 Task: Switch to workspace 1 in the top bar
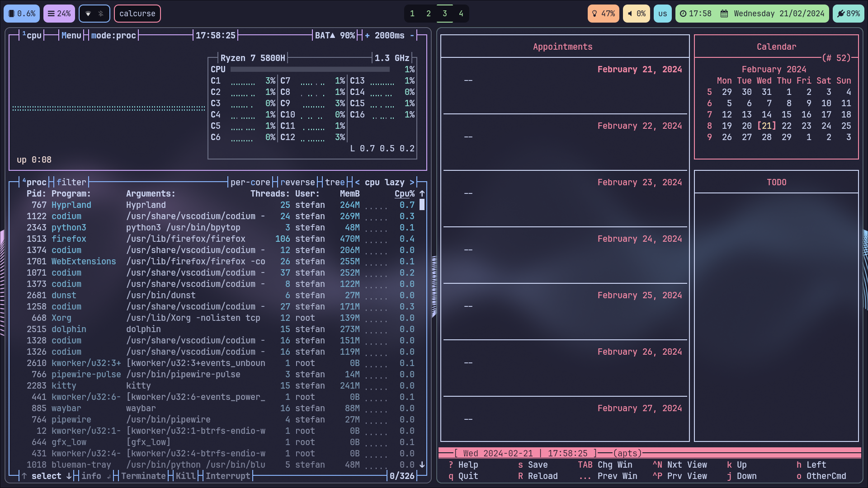point(411,14)
